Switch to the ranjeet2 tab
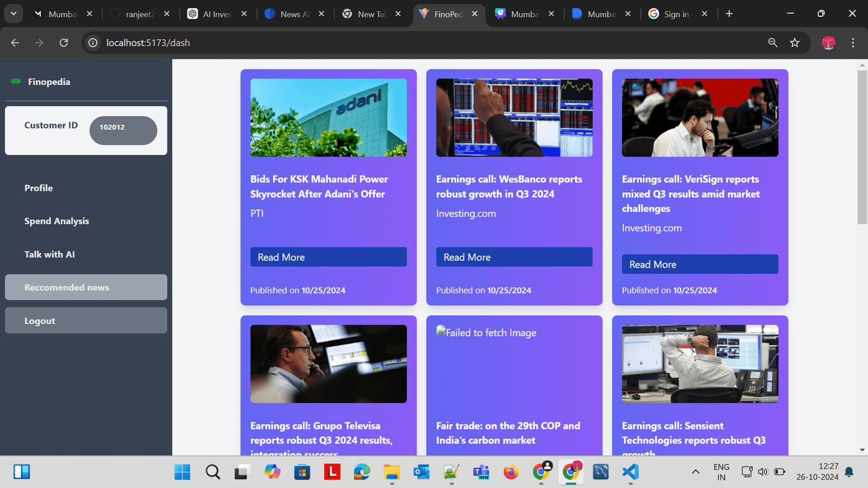The image size is (868, 488). [x=140, y=14]
